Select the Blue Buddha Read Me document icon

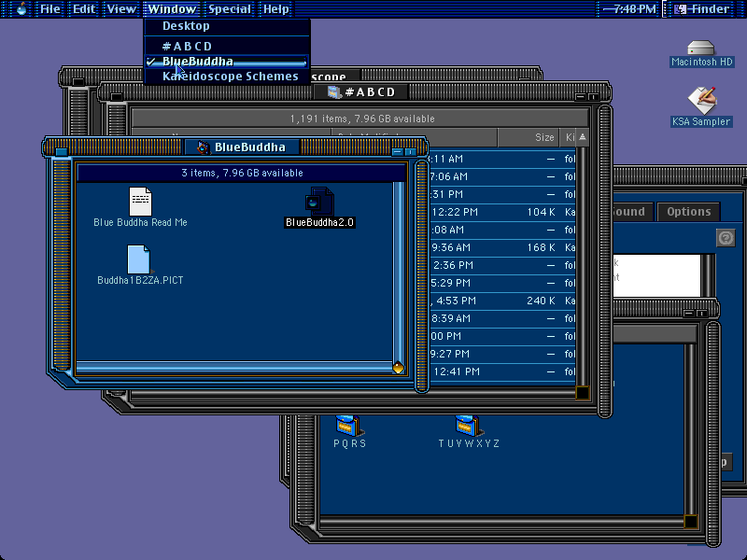(140, 202)
